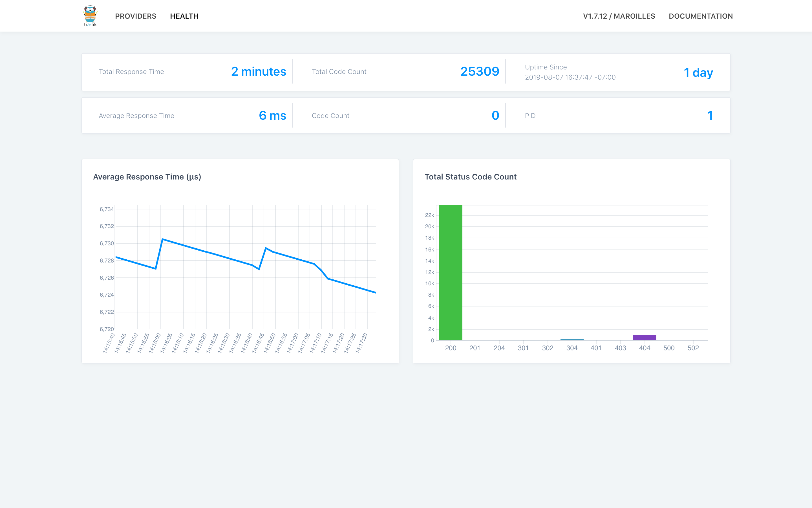
Task: Click the '6,720' y-axis label
Action: [107, 329]
